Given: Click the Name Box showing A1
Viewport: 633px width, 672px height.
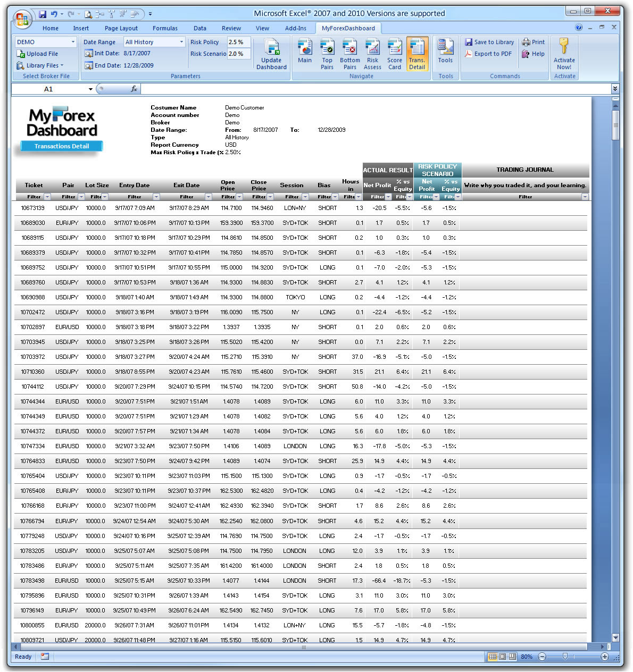Looking at the screenshot, I should click(x=48, y=89).
